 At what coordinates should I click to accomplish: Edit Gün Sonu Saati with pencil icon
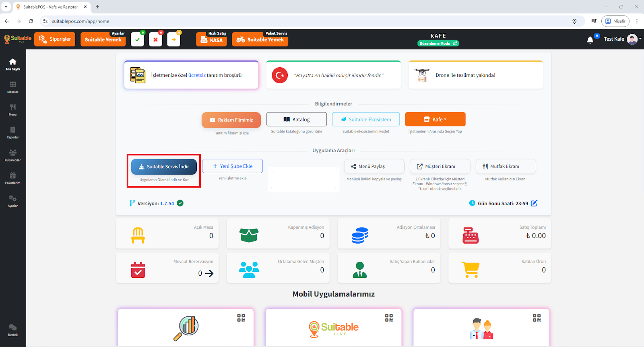[x=534, y=203]
